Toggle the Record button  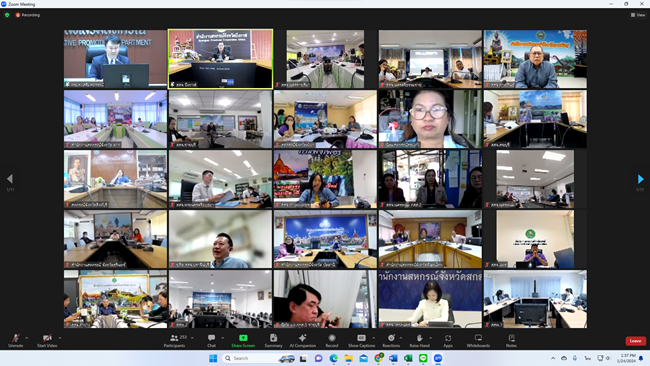pos(332,340)
